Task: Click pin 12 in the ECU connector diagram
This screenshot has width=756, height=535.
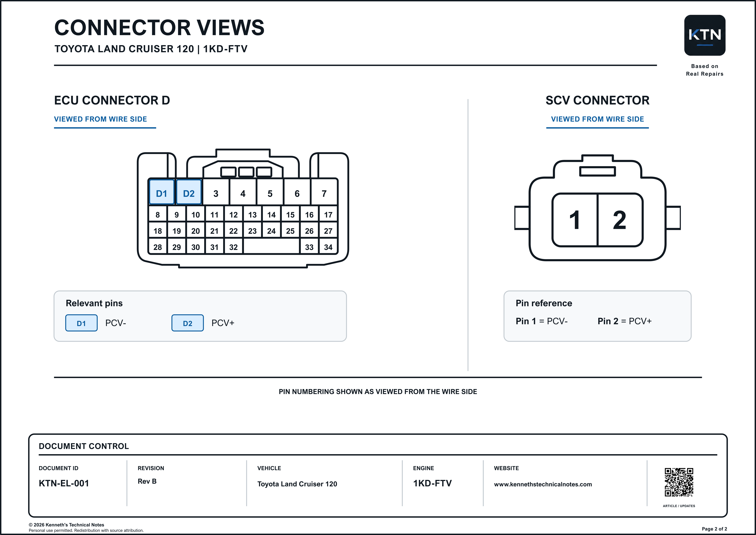Action: 233,214
